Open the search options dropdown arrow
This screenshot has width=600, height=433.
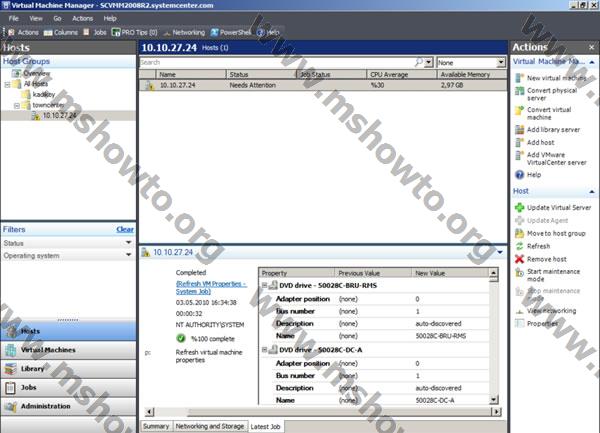pos(429,62)
